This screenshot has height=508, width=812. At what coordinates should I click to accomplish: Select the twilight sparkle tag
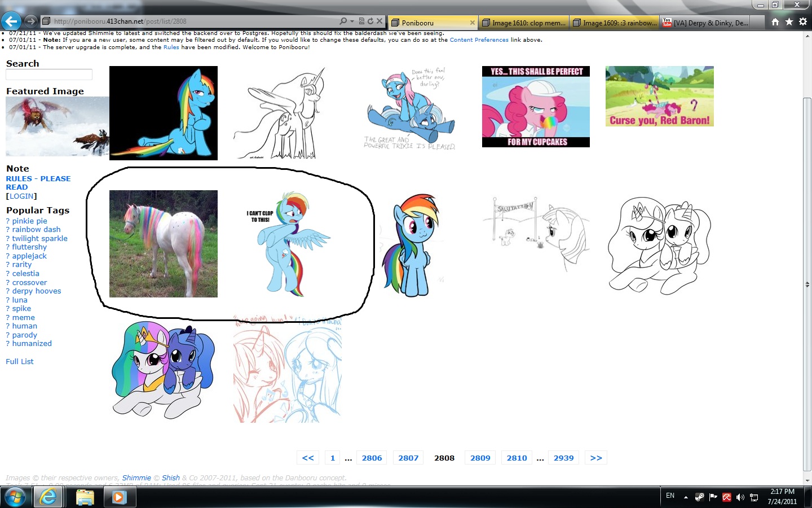39,239
